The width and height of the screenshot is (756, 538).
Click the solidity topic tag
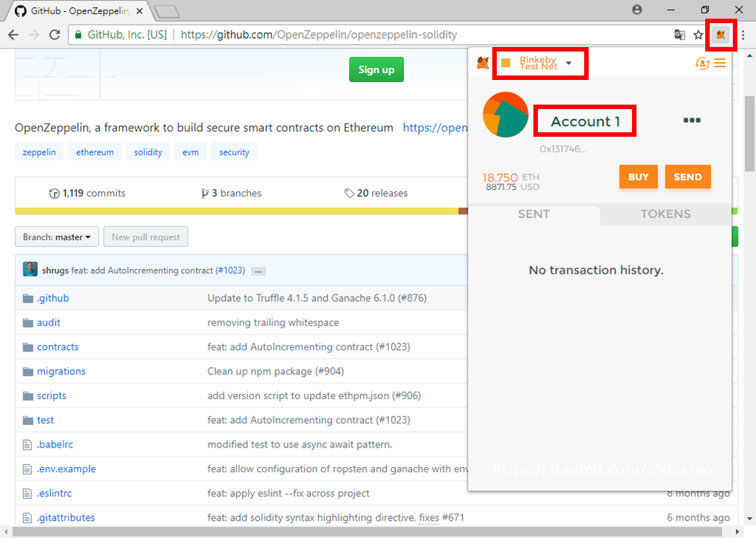click(x=148, y=152)
